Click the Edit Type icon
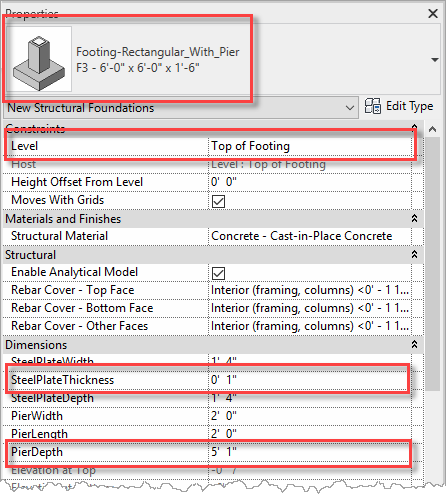Image resolution: width=446 pixels, height=496 pixels. point(373,107)
